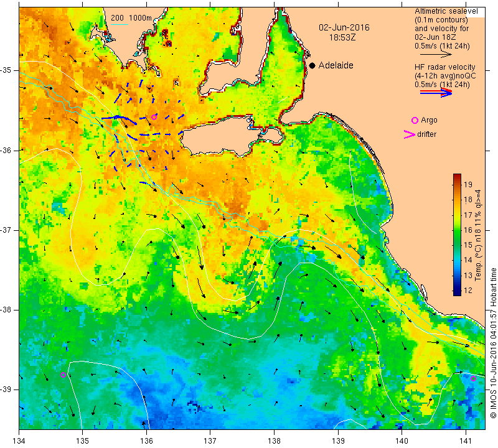The width and height of the screenshot is (498, 448).
Task: Click the Adelaide city label
Action: (x=336, y=65)
